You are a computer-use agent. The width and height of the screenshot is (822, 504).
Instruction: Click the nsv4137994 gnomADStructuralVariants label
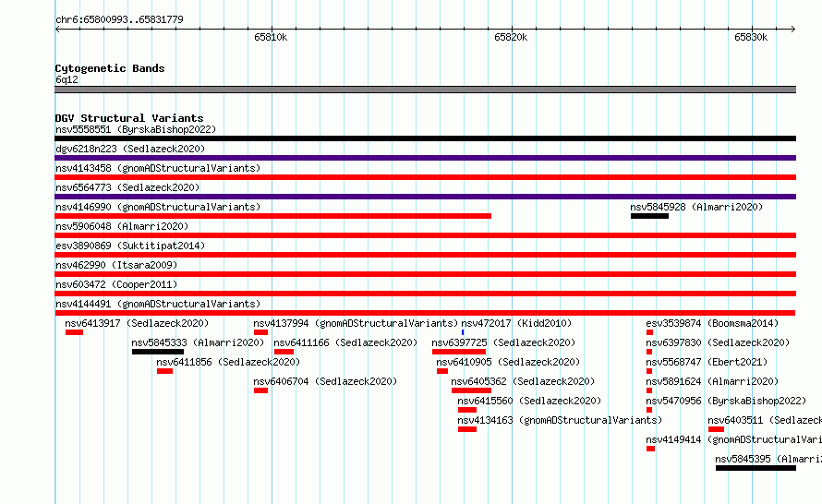(356, 323)
